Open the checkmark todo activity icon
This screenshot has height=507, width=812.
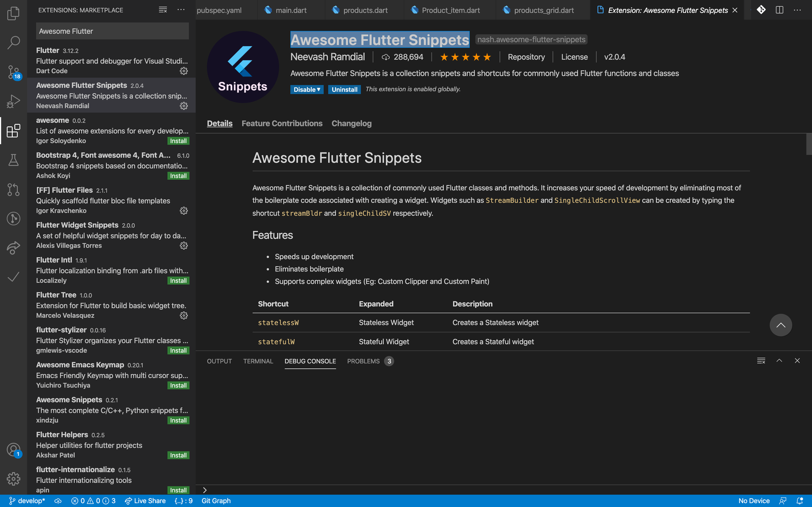[x=13, y=277]
